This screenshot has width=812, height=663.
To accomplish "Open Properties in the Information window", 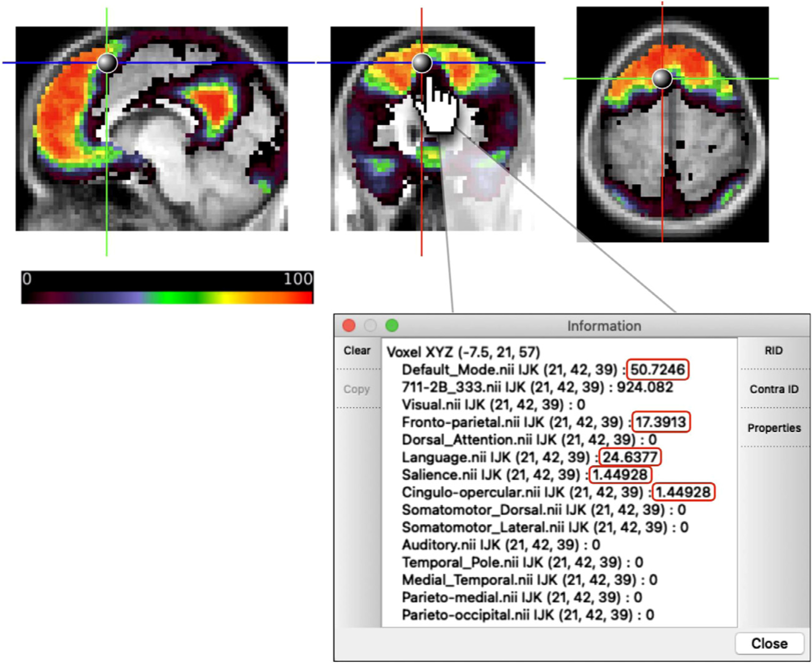I will 774,428.
